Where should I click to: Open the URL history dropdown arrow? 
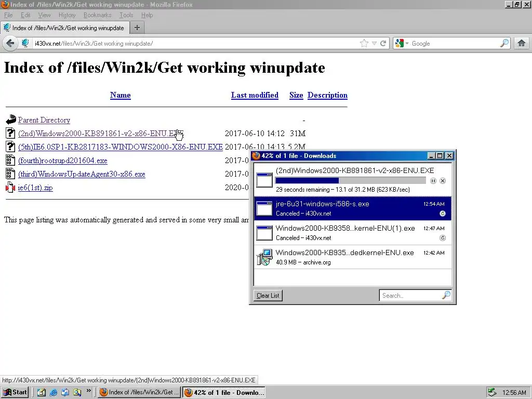tap(374, 43)
